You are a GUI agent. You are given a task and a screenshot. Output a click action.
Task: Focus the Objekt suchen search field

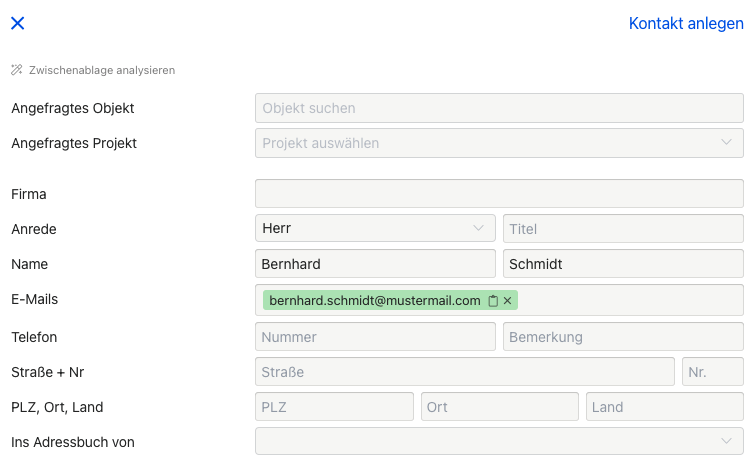point(499,108)
